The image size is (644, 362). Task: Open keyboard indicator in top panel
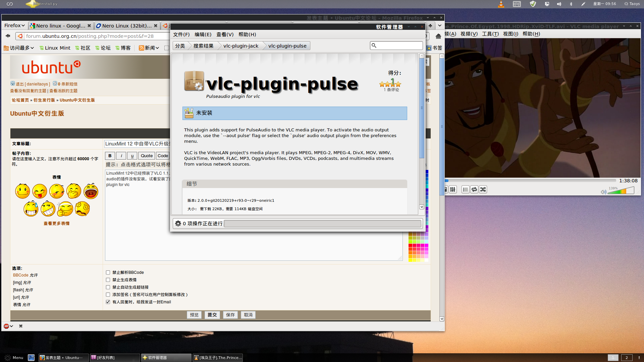tap(517, 4)
